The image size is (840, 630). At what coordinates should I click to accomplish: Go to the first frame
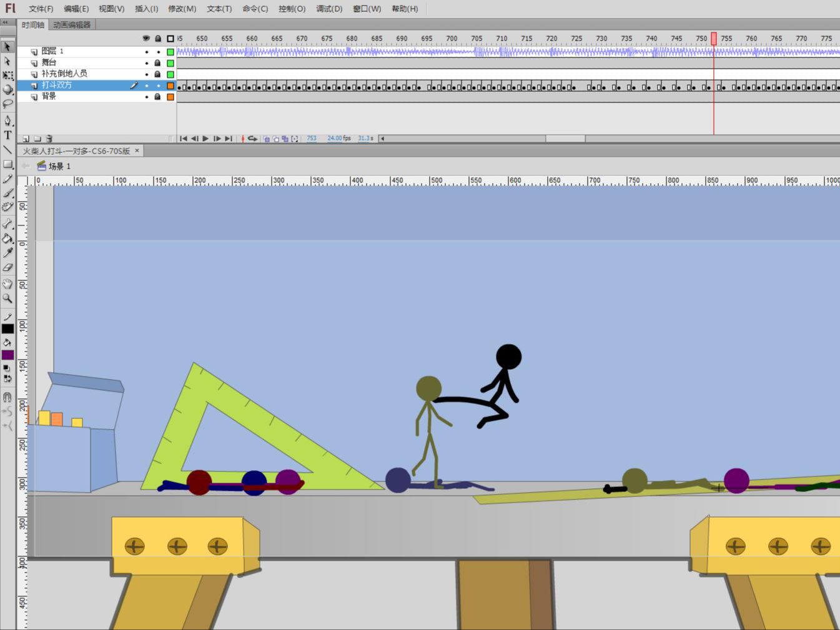[x=184, y=139]
